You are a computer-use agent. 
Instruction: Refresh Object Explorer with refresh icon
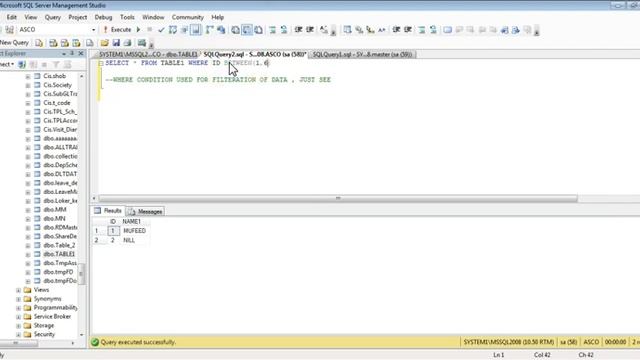pyautogui.click(x=67, y=64)
